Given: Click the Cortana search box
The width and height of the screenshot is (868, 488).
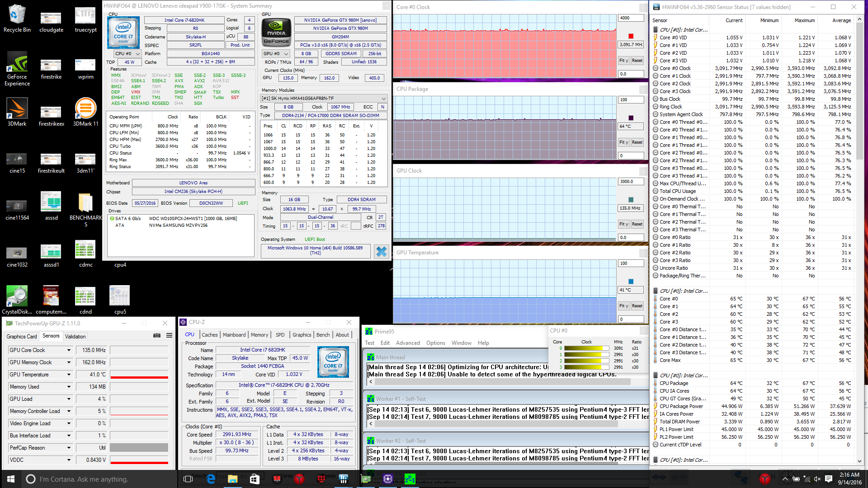Looking at the screenshot, I should (84, 479).
